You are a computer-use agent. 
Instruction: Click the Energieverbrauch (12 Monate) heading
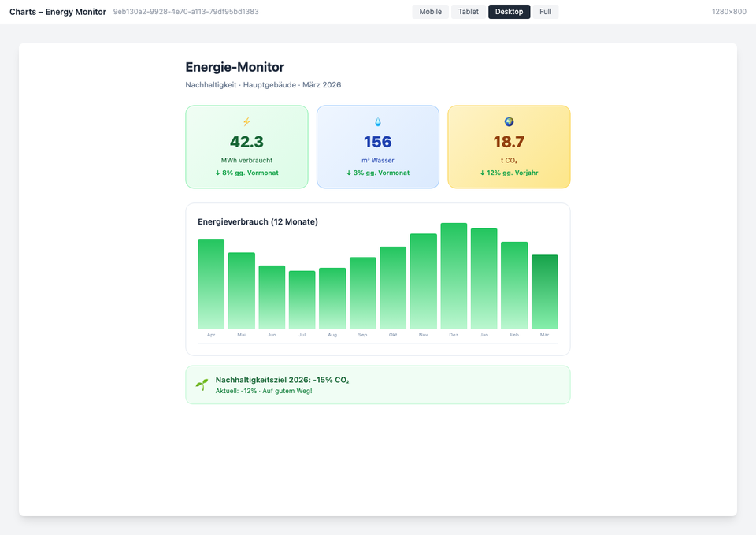click(x=258, y=221)
